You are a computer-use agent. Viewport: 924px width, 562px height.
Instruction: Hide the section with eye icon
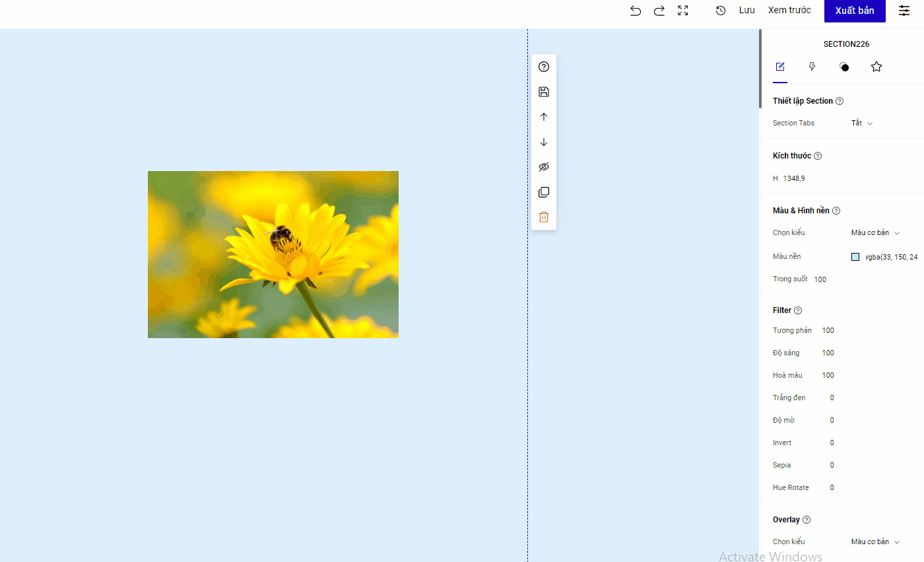click(544, 167)
